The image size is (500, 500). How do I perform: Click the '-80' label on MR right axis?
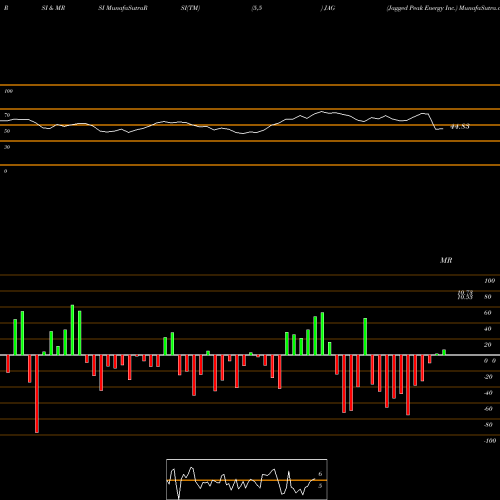pos(488,425)
